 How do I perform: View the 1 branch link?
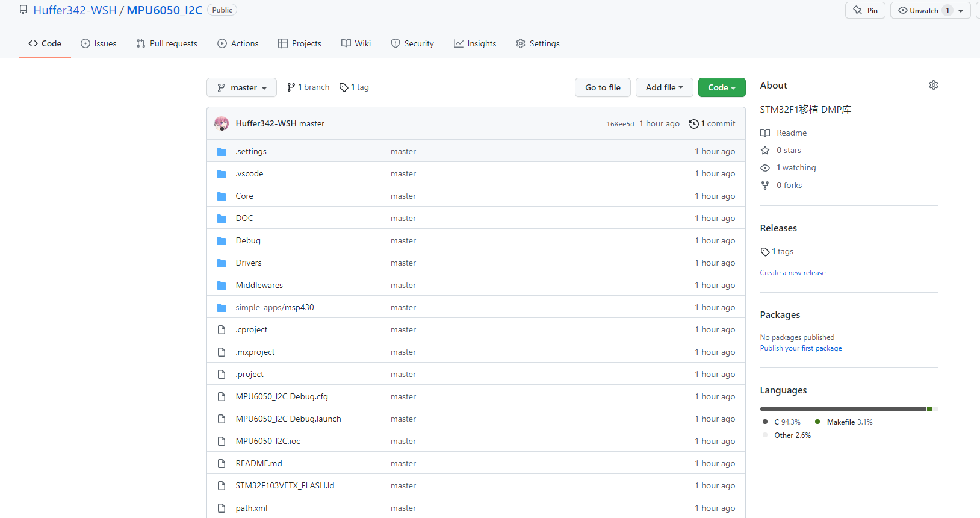(308, 87)
